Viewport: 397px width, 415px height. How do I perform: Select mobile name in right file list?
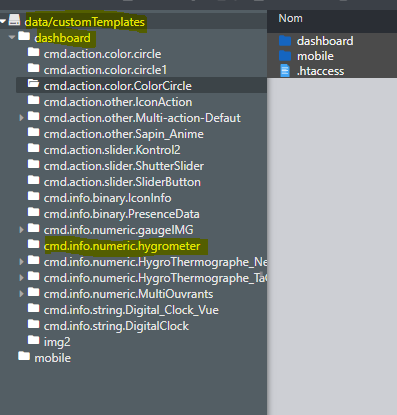[x=315, y=56]
